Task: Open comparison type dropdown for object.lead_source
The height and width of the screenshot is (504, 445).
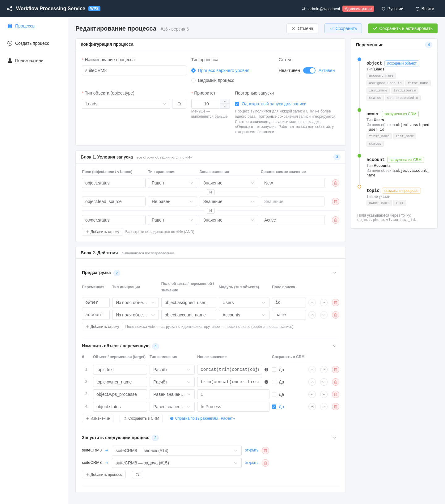Action: 172,201
